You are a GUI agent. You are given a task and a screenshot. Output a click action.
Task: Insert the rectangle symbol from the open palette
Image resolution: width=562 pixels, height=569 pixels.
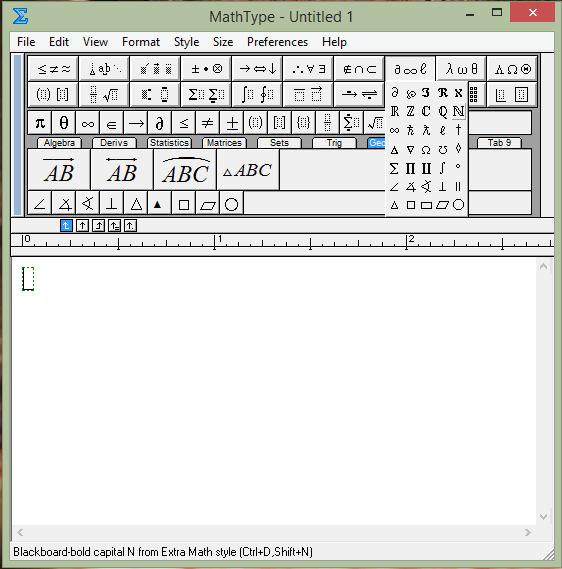[426, 205]
